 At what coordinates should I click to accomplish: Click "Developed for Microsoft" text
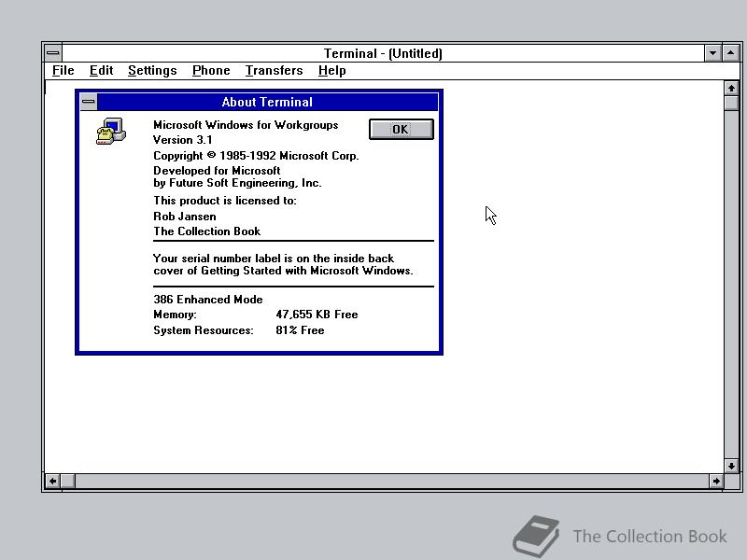[217, 171]
